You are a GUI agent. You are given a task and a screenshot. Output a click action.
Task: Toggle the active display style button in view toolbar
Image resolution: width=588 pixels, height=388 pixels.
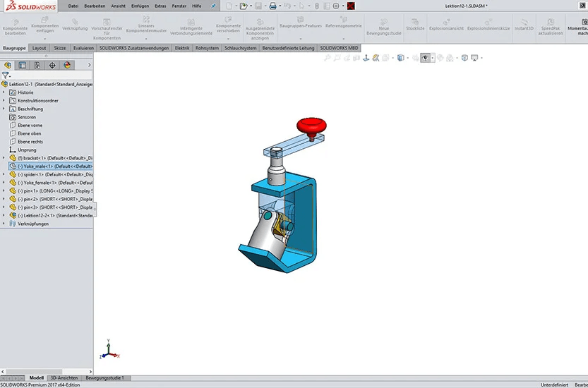425,58
